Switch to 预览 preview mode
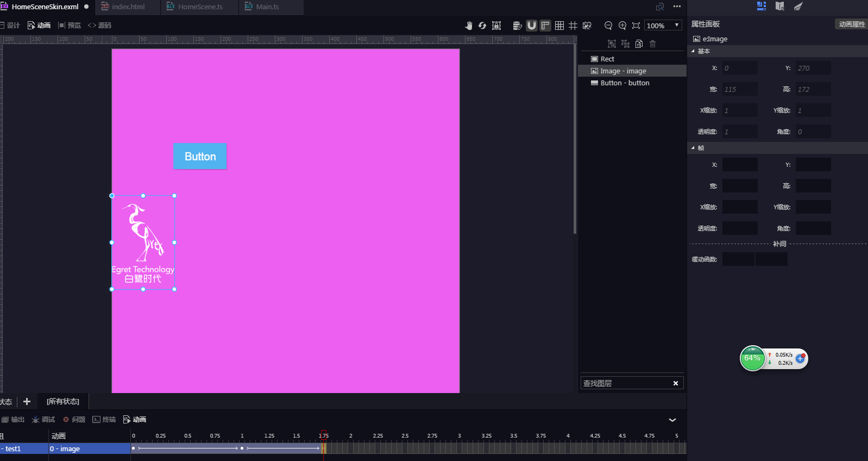The width and height of the screenshot is (868, 461). tap(70, 25)
